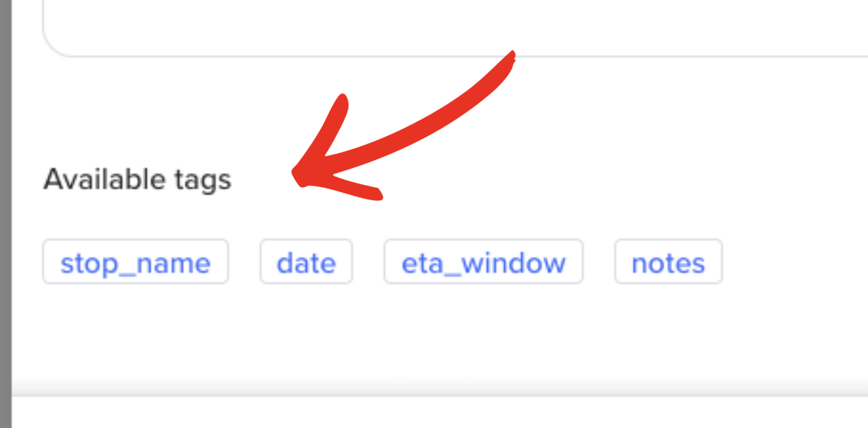Click empty space right of notes tag
Image resolution: width=868 pixels, height=428 pixels.
(794, 261)
